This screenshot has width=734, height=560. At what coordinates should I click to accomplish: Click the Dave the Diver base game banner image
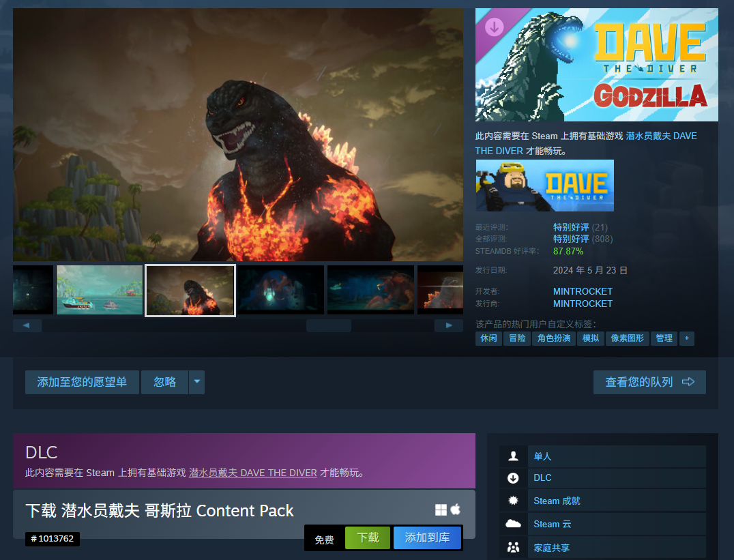[x=545, y=186]
